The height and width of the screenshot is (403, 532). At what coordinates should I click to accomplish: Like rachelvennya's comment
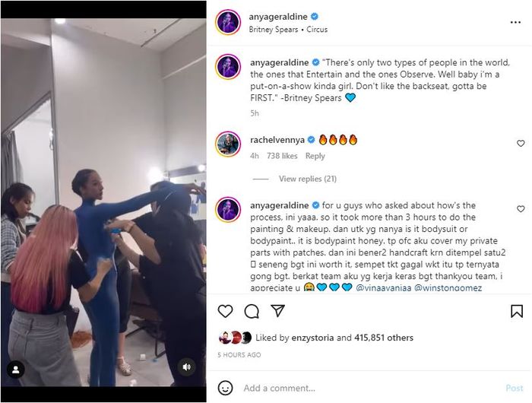pos(521,143)
